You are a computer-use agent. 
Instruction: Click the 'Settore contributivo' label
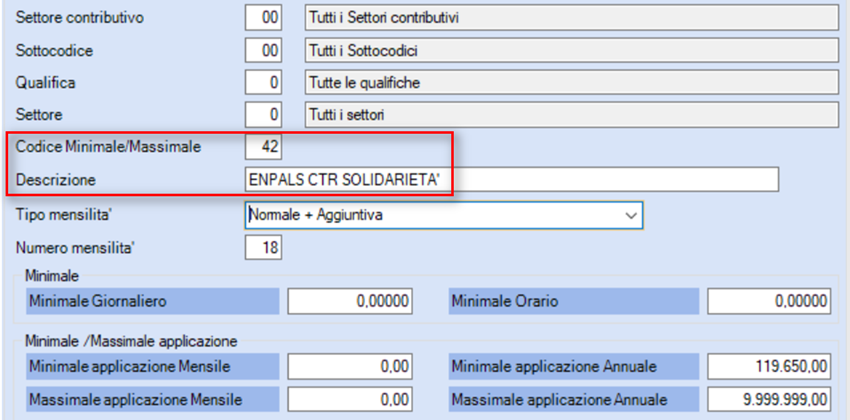pyautogui.click(x=80, y=18)
